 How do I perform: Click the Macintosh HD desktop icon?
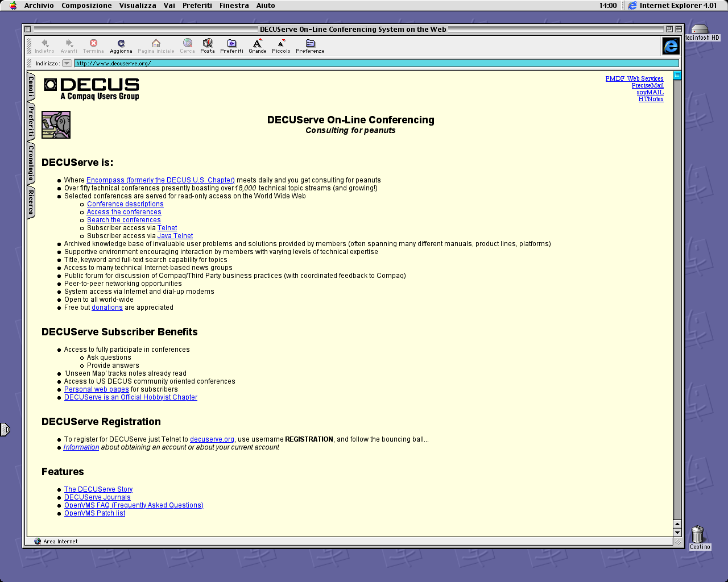click(x=700, y=30)
